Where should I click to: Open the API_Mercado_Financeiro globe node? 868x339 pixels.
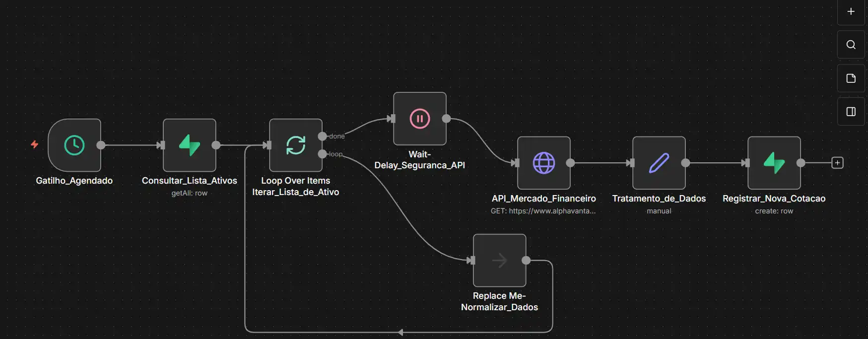544,163
